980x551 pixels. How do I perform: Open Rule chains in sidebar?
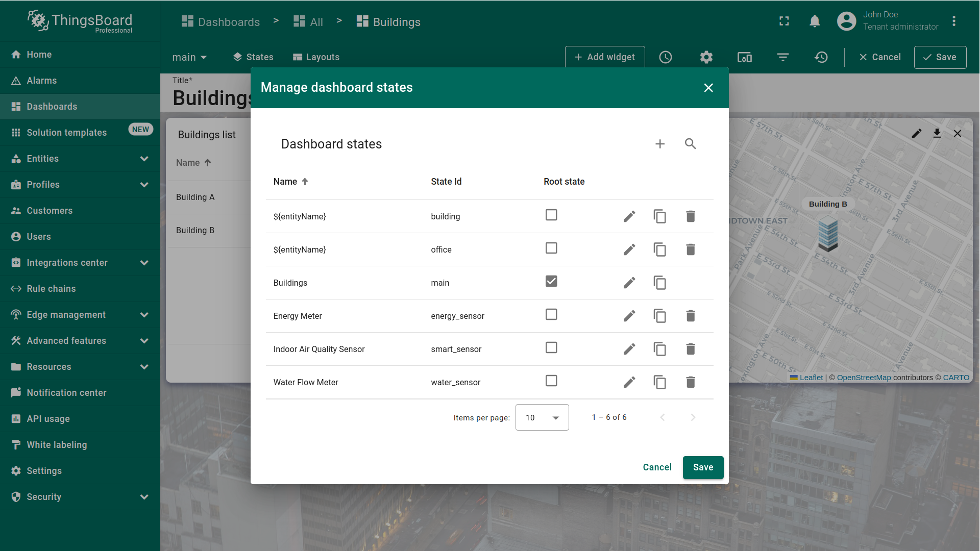coord(51,289)
